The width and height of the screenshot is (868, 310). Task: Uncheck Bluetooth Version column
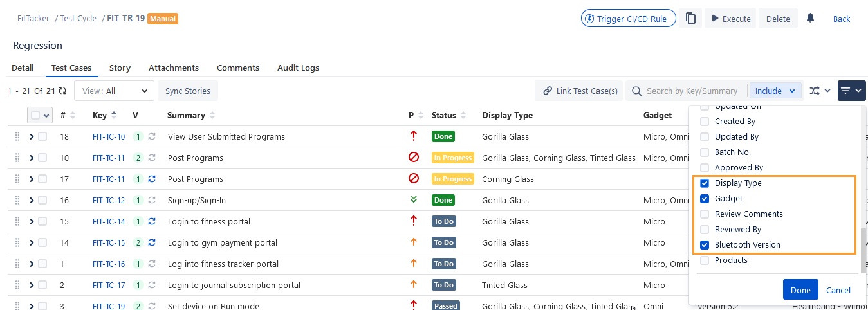(x=705, y=245)
